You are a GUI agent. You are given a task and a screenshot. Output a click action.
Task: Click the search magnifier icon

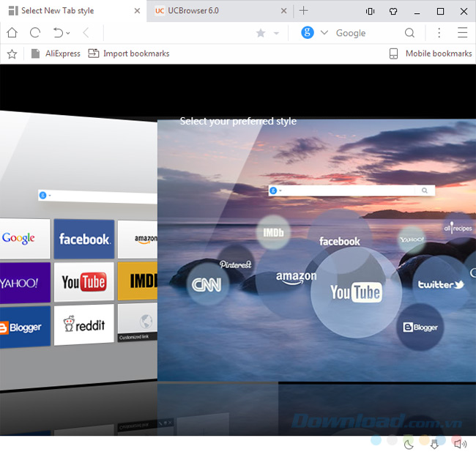(410, 33)
